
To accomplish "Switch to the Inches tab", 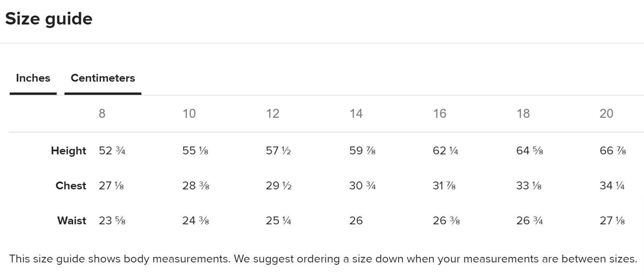I will coord(33,78).
